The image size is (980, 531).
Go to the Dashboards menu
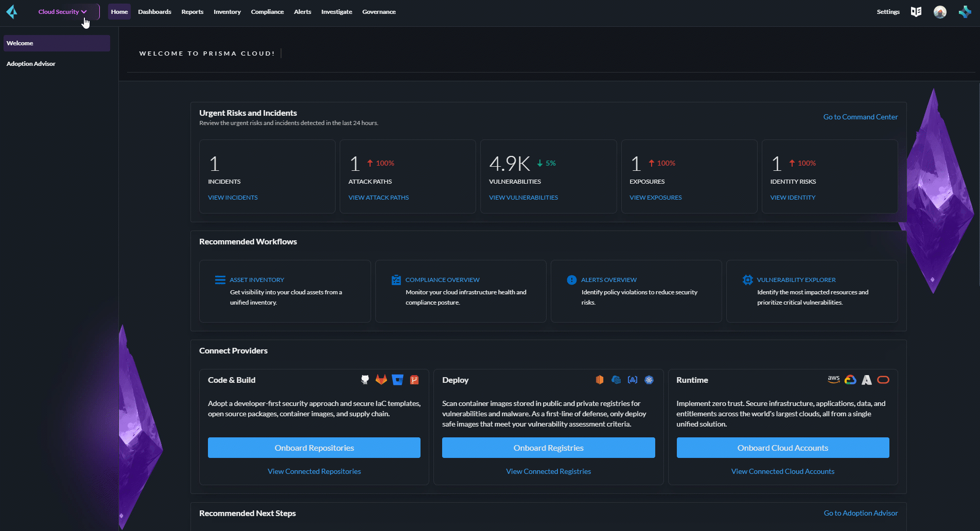[154, 12]
